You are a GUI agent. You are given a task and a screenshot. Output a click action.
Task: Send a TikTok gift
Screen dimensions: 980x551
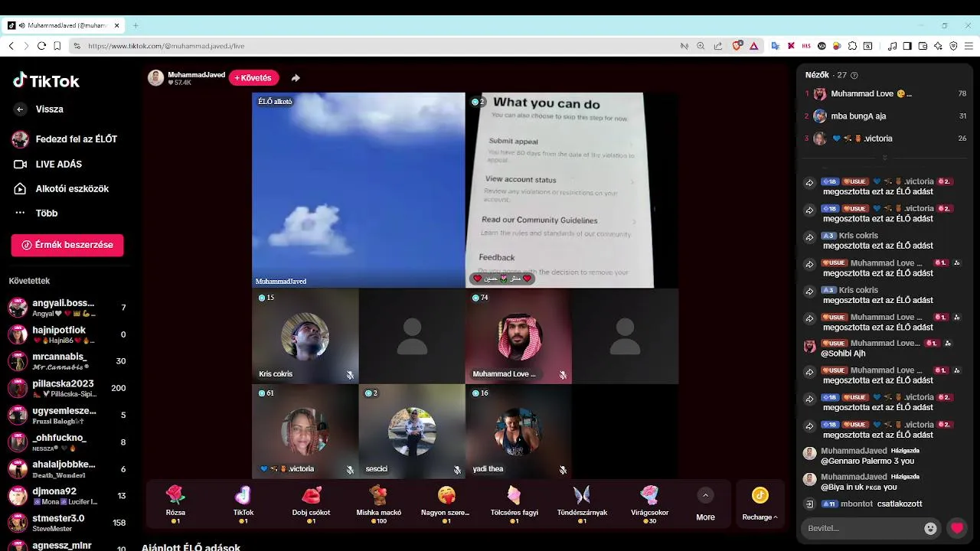tap(243, 504)
